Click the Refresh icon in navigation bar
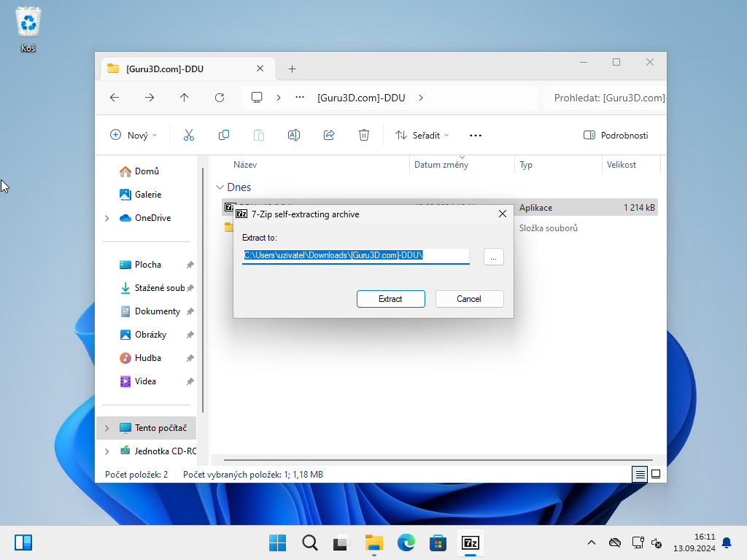 click(x=220, y=98)
